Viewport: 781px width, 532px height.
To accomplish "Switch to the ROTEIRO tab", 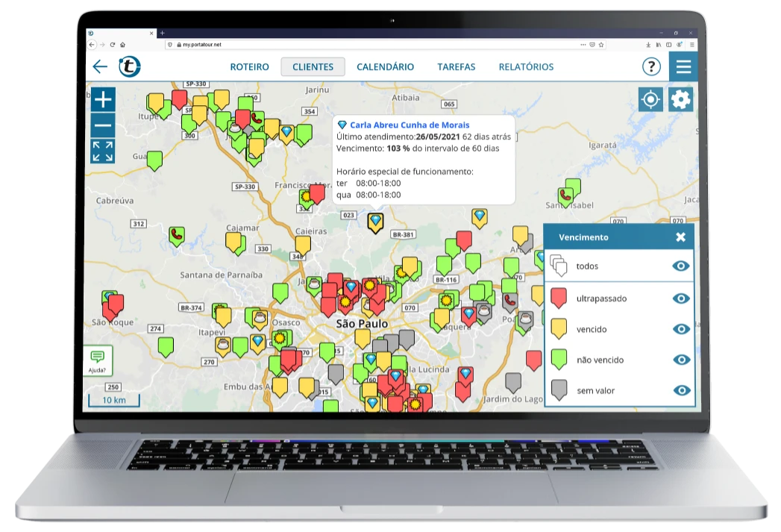I will [x=250, y=66].
